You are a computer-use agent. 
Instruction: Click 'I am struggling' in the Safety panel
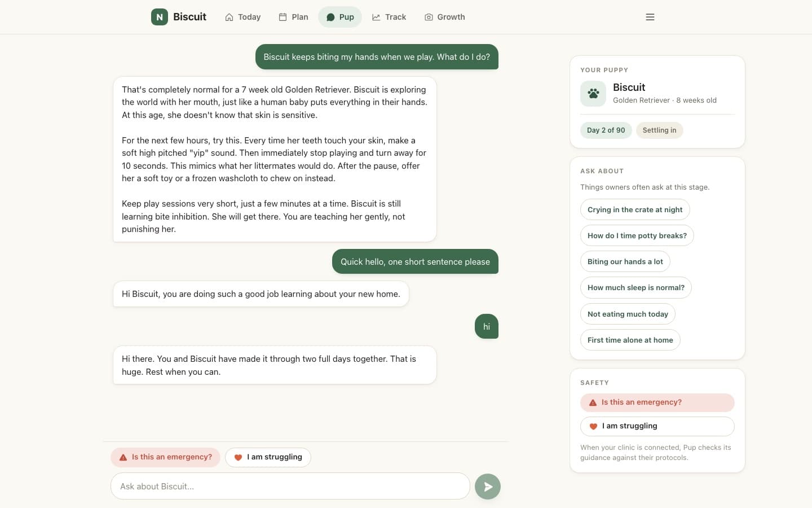[x=657, y=426]
